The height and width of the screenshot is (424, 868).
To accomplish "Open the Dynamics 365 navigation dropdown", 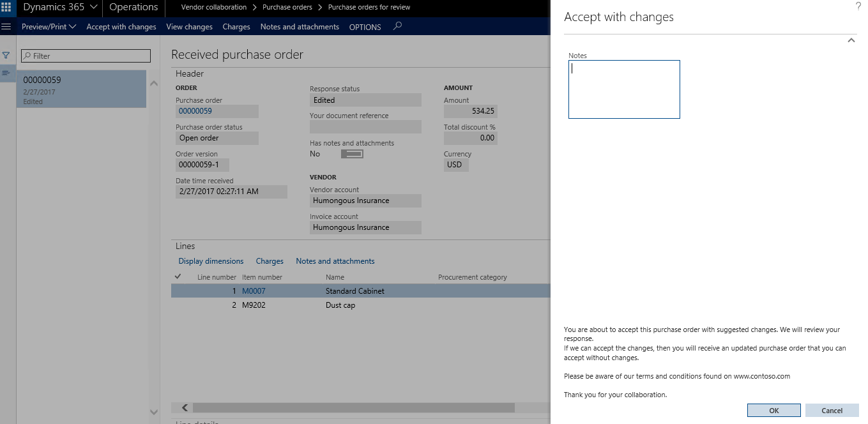I will (59, 8).
